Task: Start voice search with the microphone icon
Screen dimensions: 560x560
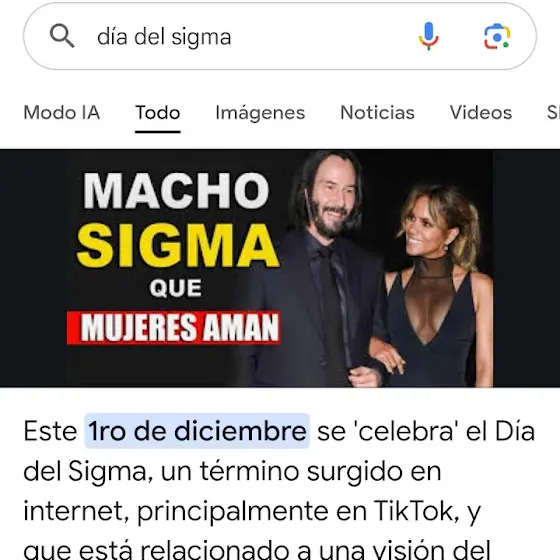Action: (429, 36)
